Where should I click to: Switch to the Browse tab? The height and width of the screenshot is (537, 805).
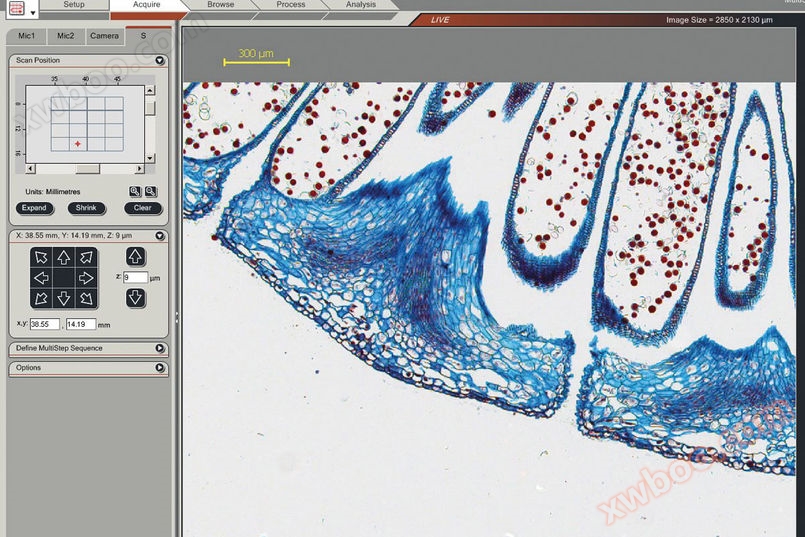point(220,5)
